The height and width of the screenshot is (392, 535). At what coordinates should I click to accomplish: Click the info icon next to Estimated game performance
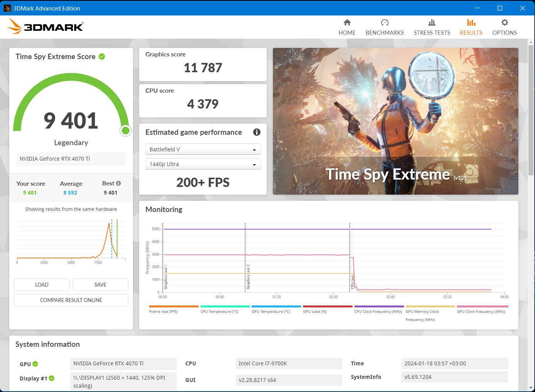pos(257,132)
